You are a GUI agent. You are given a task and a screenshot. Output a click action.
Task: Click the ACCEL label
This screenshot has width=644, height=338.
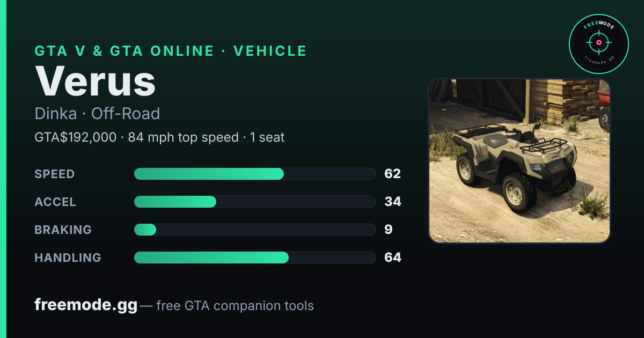tap(55, 202)
